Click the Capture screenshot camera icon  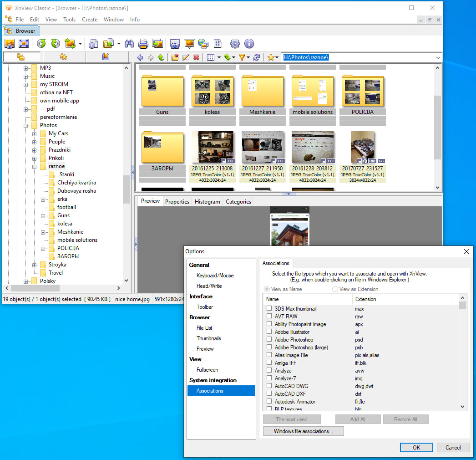tap(175, 44)
